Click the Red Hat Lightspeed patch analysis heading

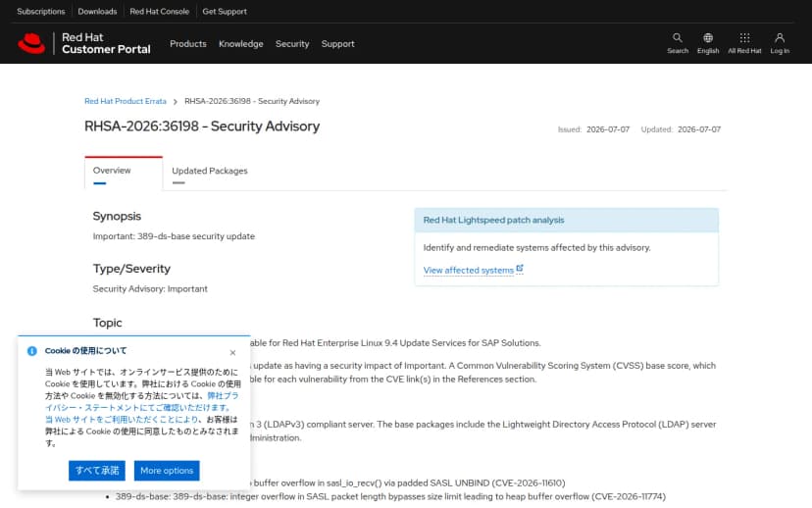point(493,220)
